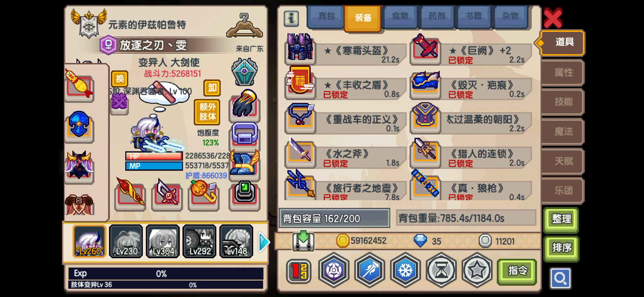Switch to the 背包 tab

click(326, 16)
